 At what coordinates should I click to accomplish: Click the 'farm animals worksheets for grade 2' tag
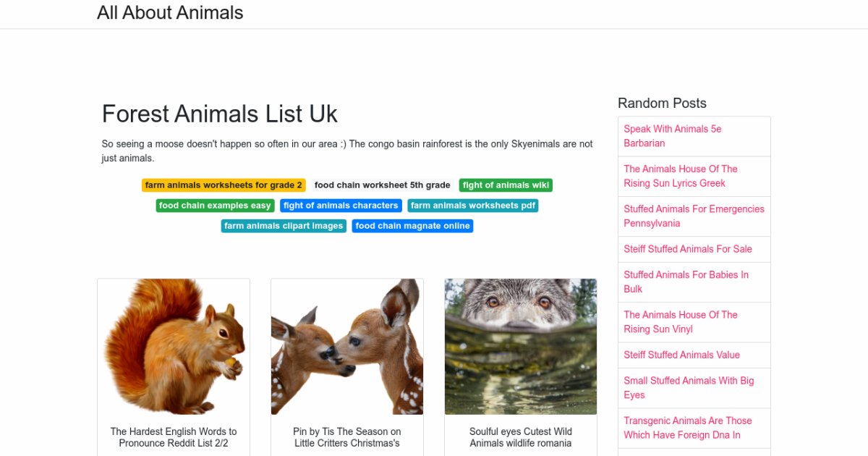tap(224, 185)
